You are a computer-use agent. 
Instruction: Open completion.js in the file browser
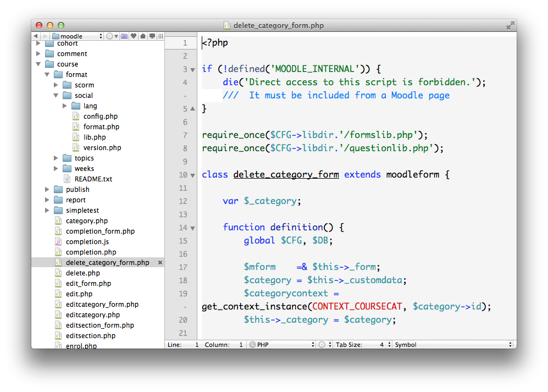87,242
